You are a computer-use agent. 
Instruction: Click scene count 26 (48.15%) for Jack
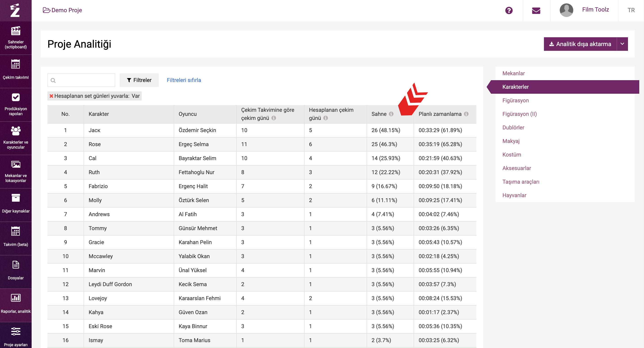[x=386, y=130]
